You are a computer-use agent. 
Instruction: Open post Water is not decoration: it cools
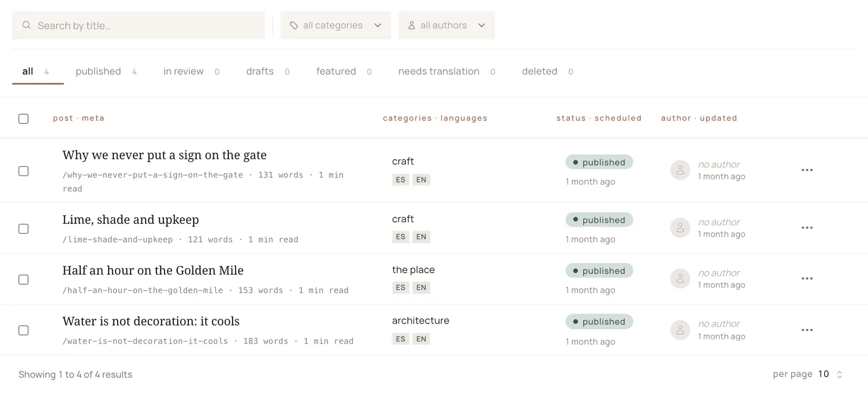(151, 321)
